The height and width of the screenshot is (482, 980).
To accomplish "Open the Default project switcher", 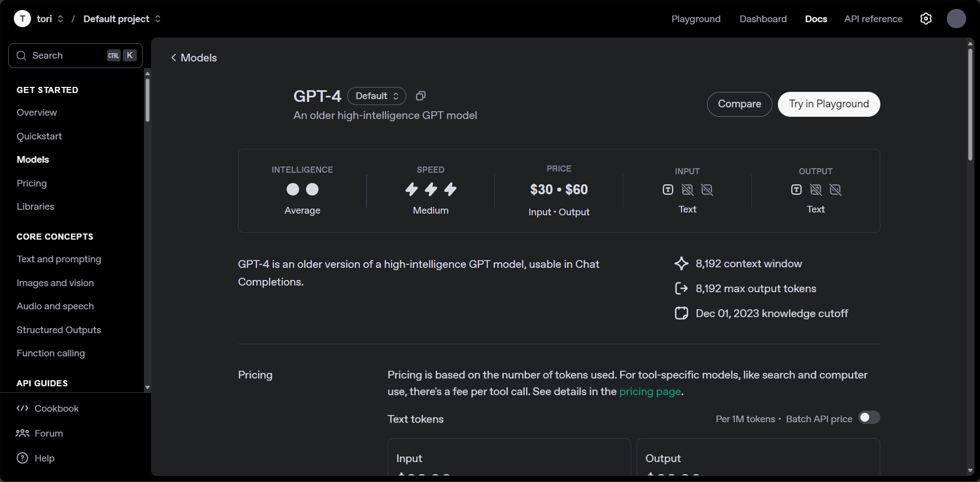I will 122,19.
